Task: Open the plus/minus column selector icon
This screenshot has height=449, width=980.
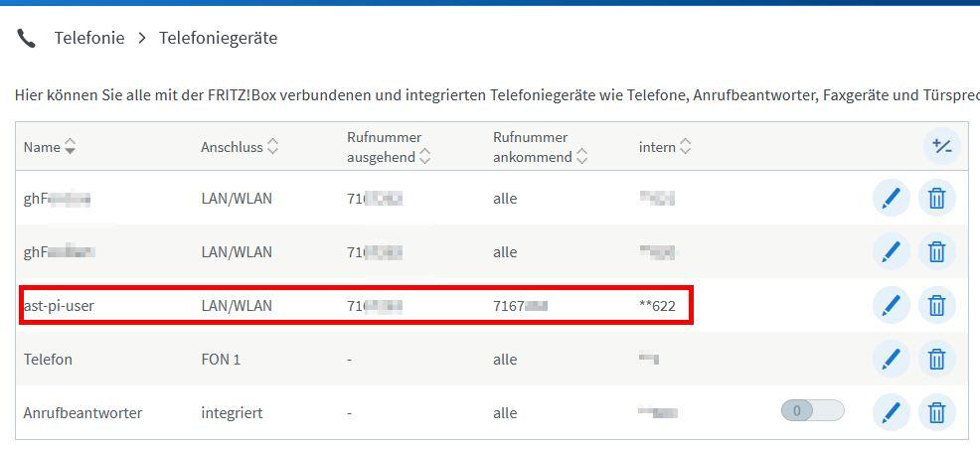Action: (941, 147)
